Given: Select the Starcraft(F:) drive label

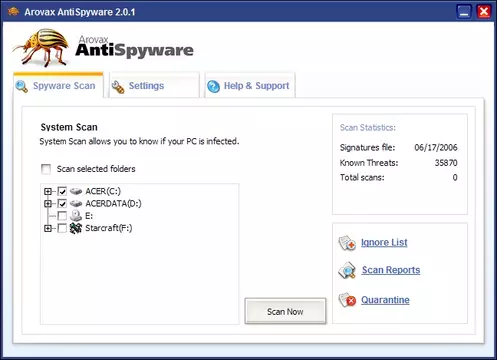Looking at the screenshot, I should [x=109, y=228].
